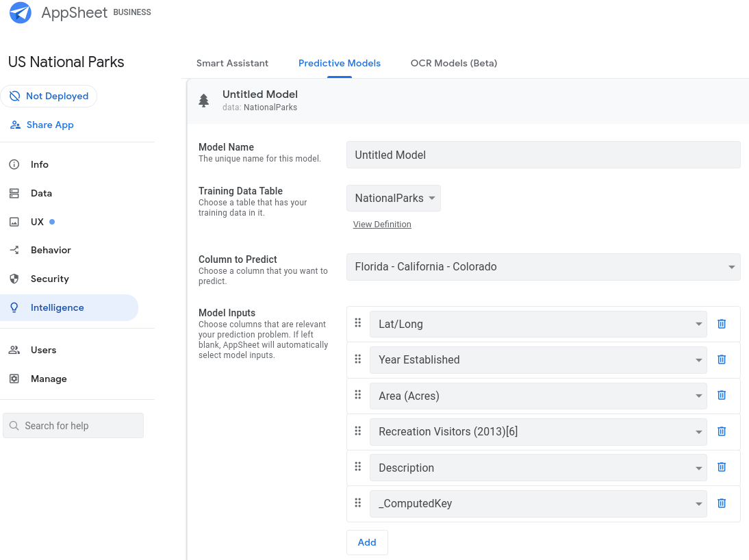Image resolution: width=749 pixels, height=560 pixels.
Task: Click the Info circle icon in sidebar
Action: click(14, 164)
